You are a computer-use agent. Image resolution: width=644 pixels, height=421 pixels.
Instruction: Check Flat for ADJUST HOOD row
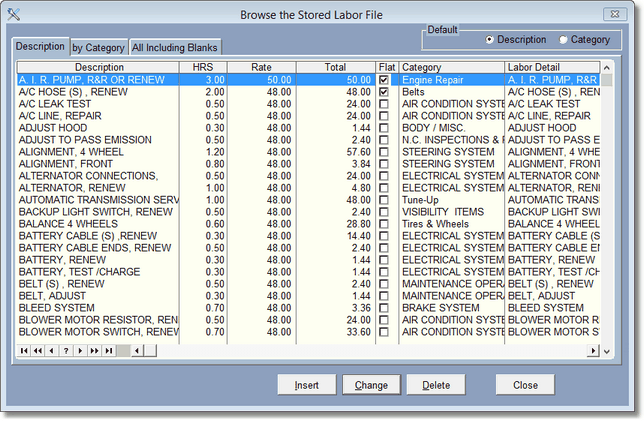click(x=384, y=128)
